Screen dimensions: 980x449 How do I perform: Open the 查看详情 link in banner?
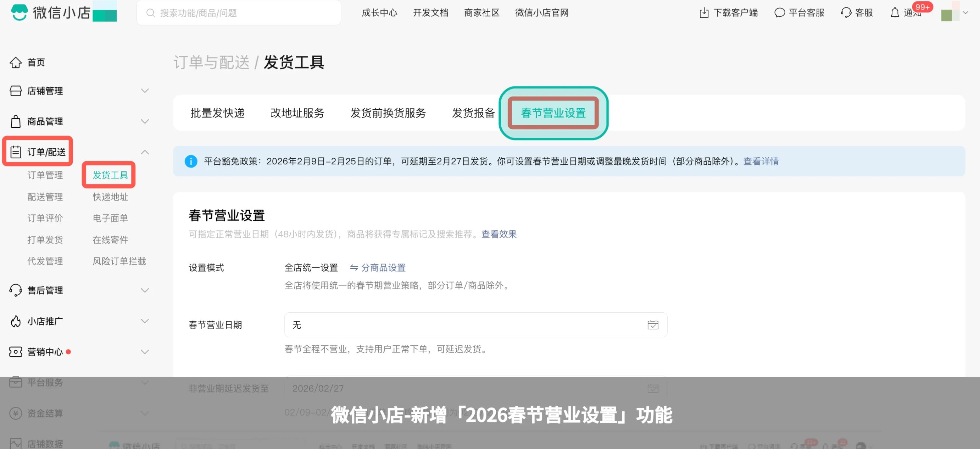coord(761,161)
